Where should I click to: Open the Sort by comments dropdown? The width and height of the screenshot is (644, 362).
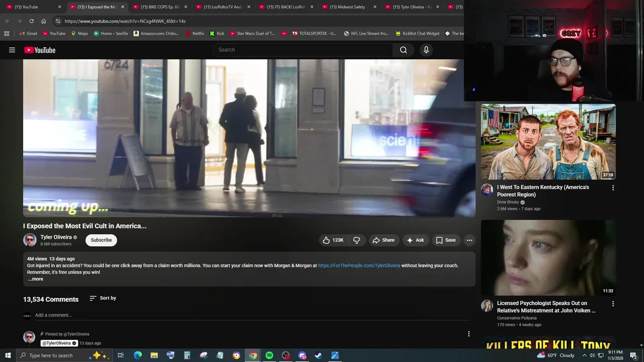click(103, 298)
